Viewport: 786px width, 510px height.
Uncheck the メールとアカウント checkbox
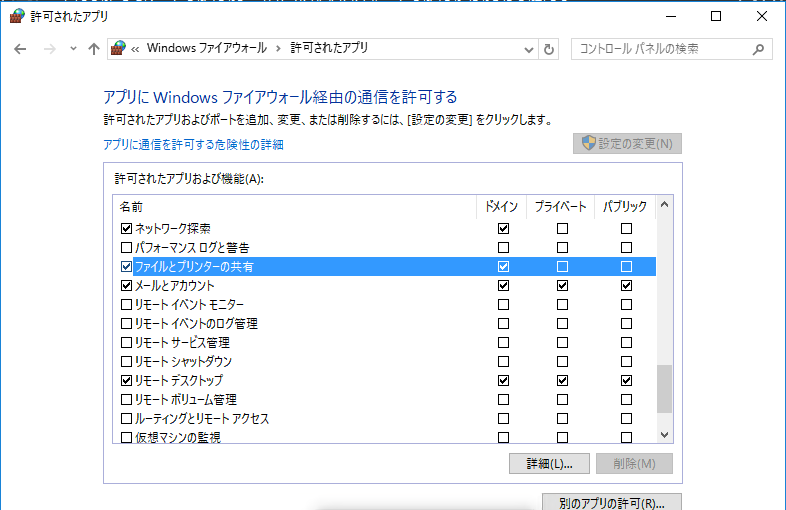126,286
